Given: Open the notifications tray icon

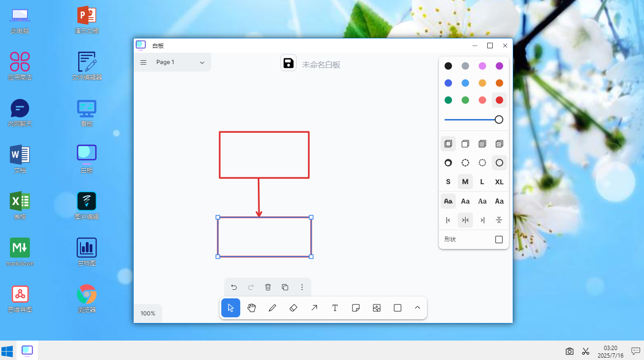Looking at the screenshot, I should (x=635, y=351).
